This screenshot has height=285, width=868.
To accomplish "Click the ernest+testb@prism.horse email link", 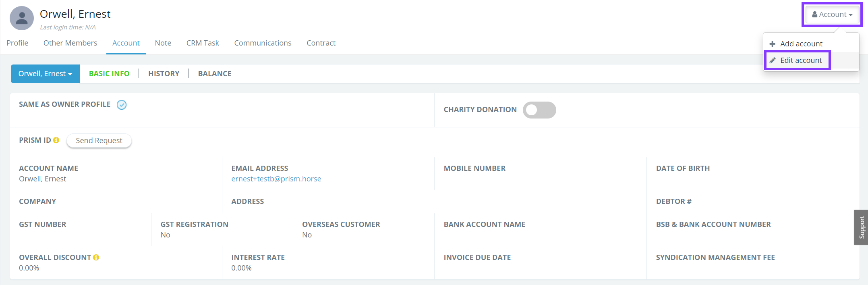I will 276,179.
